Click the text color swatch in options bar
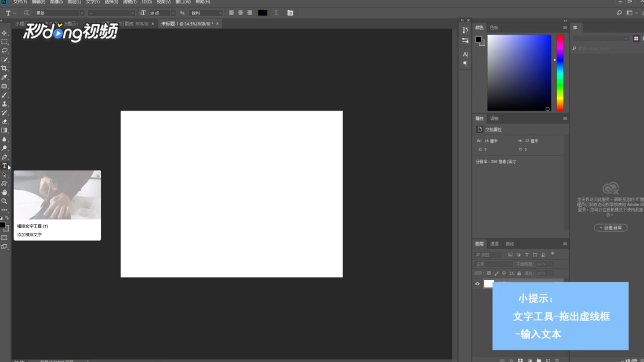The height and width of the screenshot is (362, 644). click(x=263, y=13)
